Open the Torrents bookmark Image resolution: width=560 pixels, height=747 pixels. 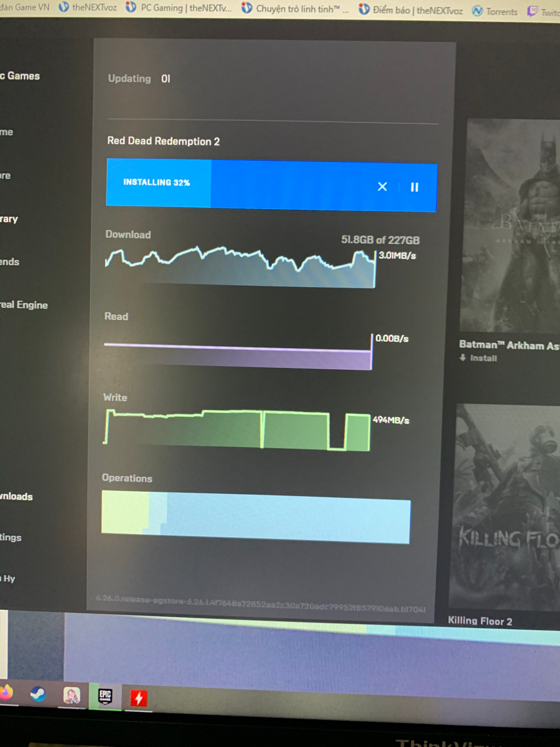click(x=495, y=11)
